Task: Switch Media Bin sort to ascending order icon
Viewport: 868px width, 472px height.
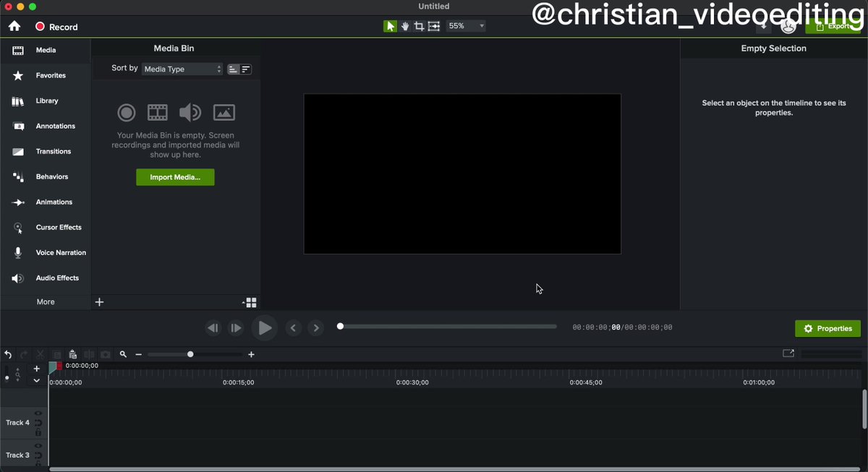Action: [233, 69]
